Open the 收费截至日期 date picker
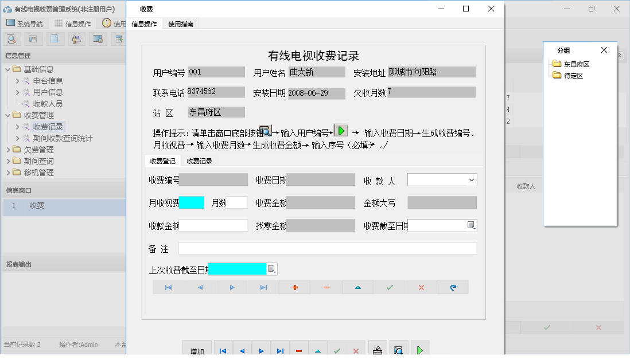 (x=472, y=225)
